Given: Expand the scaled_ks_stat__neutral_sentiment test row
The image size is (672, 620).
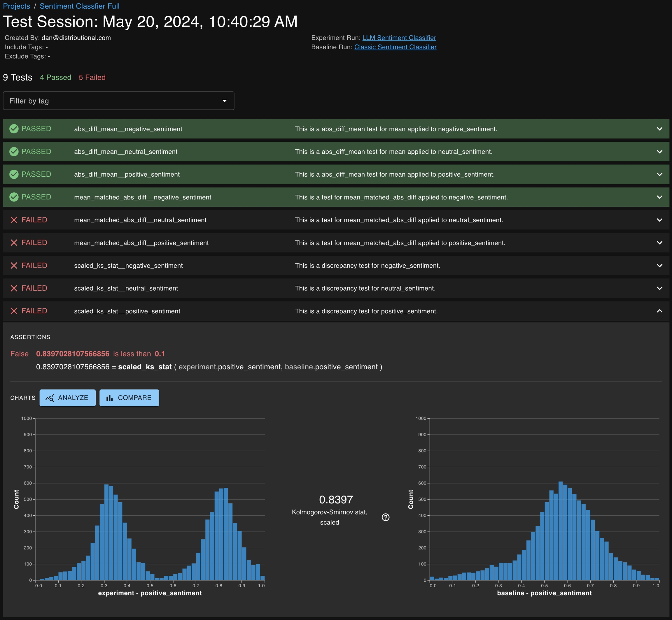Looking at the screenshot, I should click(659, 288).
